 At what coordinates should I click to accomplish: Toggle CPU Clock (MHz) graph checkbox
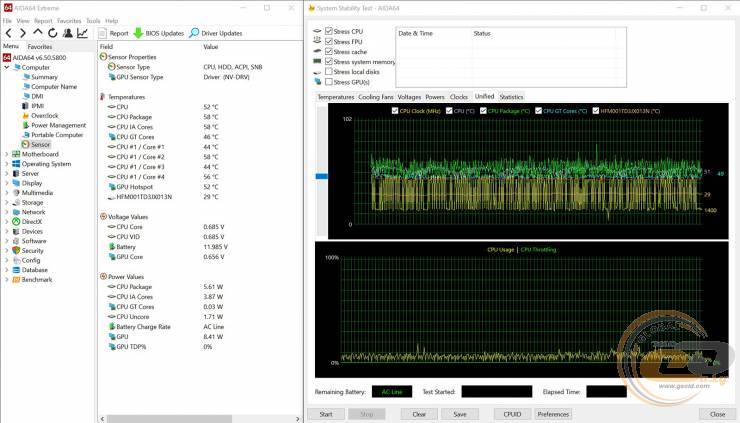pyautogui.click(x=395, y=110)
